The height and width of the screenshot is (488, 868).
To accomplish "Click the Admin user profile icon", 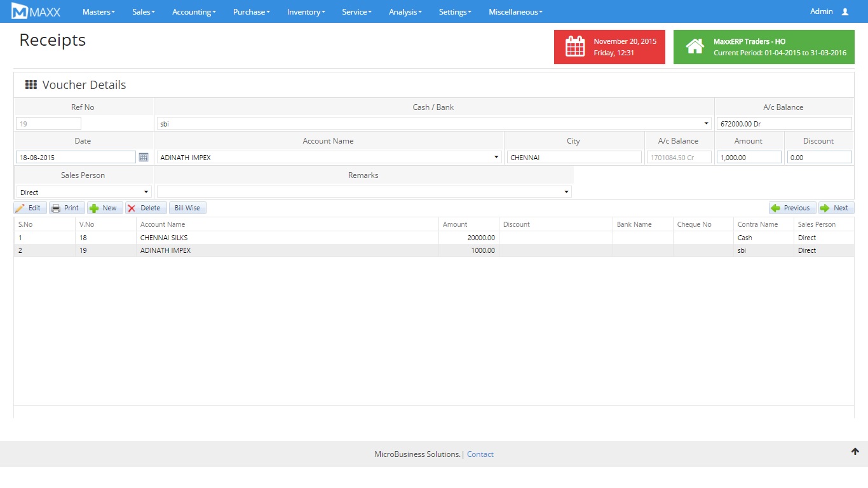I will [x=844, y=12].
